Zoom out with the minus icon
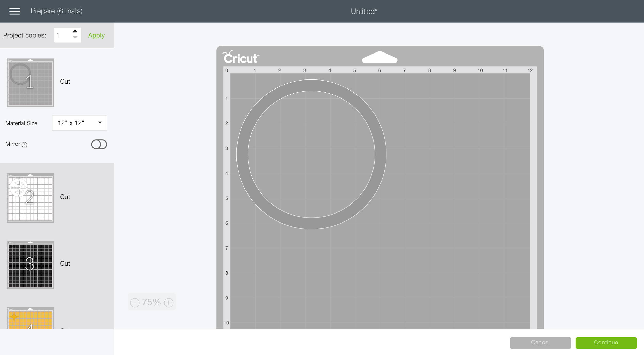 click(x=135, y=303)
